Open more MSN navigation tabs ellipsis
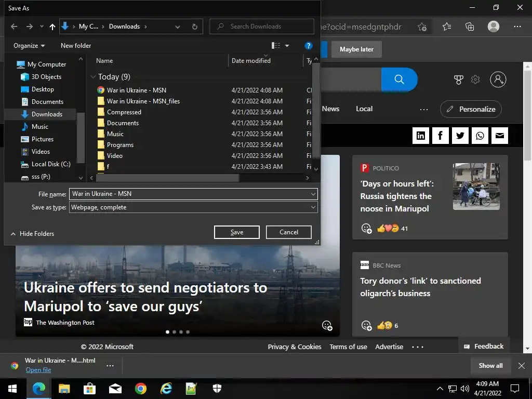The width and height of the screenshot is (532, 399). [424, 109]
